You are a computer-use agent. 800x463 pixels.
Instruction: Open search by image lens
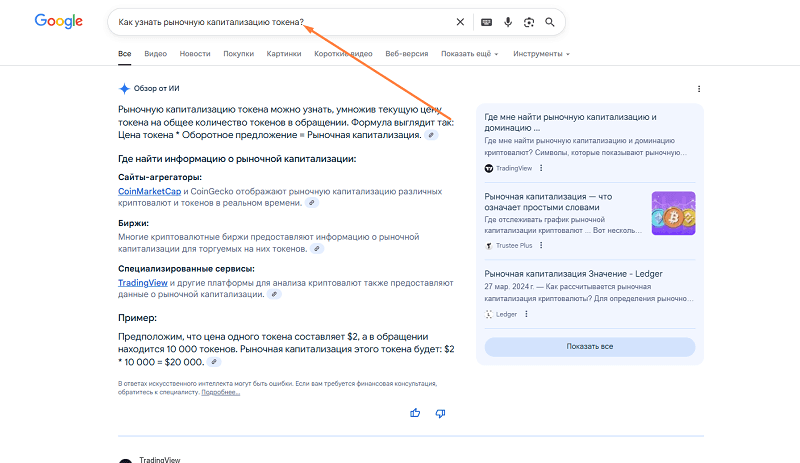[529, 22]
